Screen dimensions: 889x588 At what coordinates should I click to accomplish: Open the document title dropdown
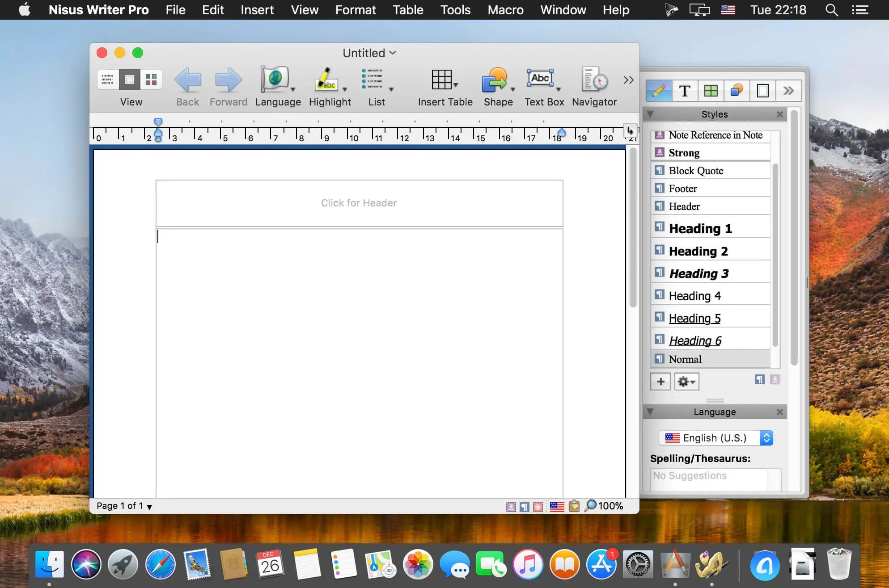click(x=394, y=53)
